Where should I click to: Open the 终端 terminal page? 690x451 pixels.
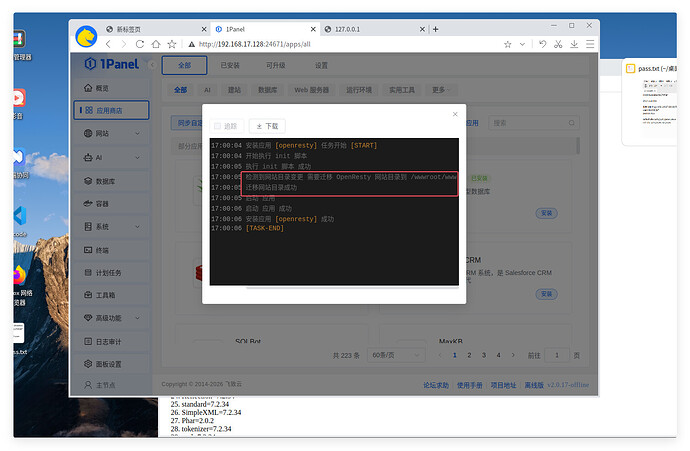click(103, 250)
